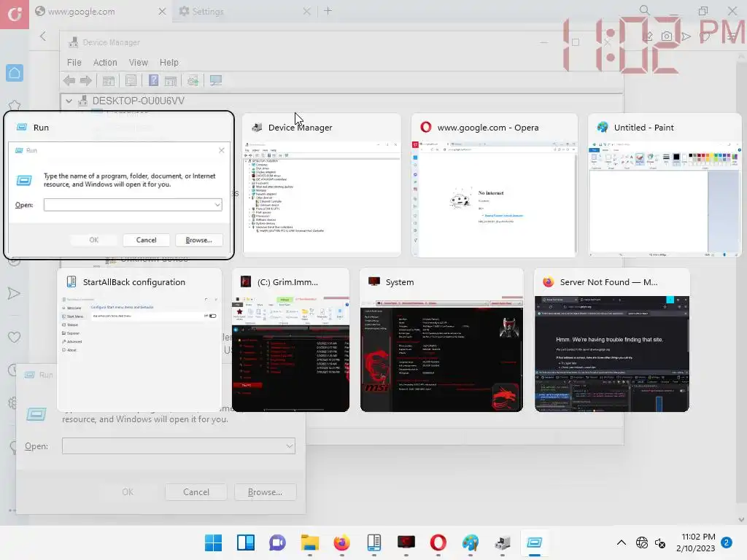Select the Untitled - Paint thumbnail
This screenshot has height=560, width=747.
(x=665, y=185)
